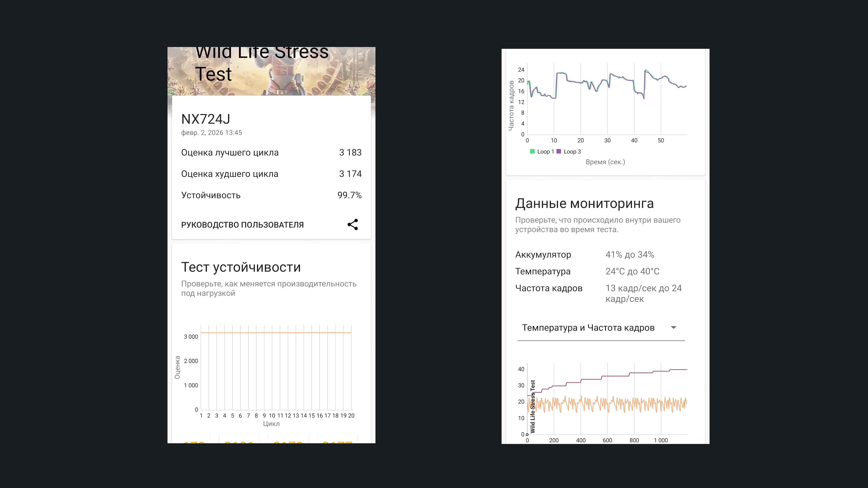Open РУКОВОДСТВО ПОЛЬЗОВАТЕЛЯ user guide
Image resolution: width=868 pixels, height=488 pixels.
(x=242, y=225)
